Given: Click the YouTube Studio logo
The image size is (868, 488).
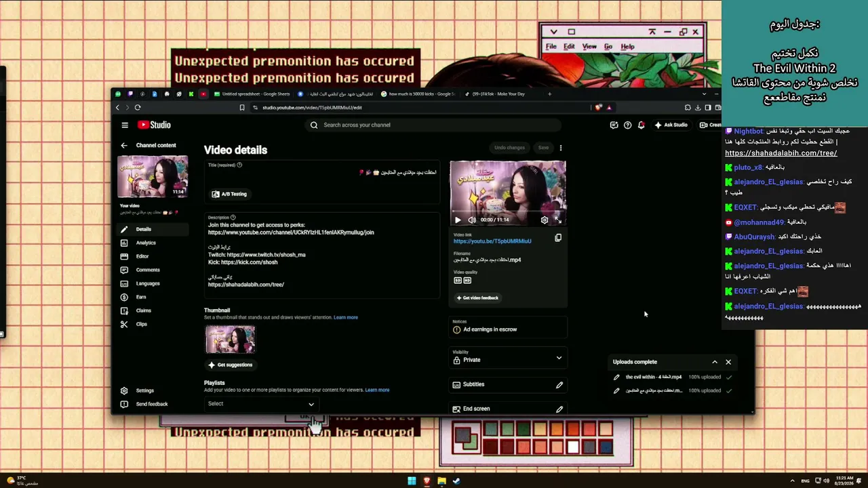Looking at the screenshot, I should 154,125.
